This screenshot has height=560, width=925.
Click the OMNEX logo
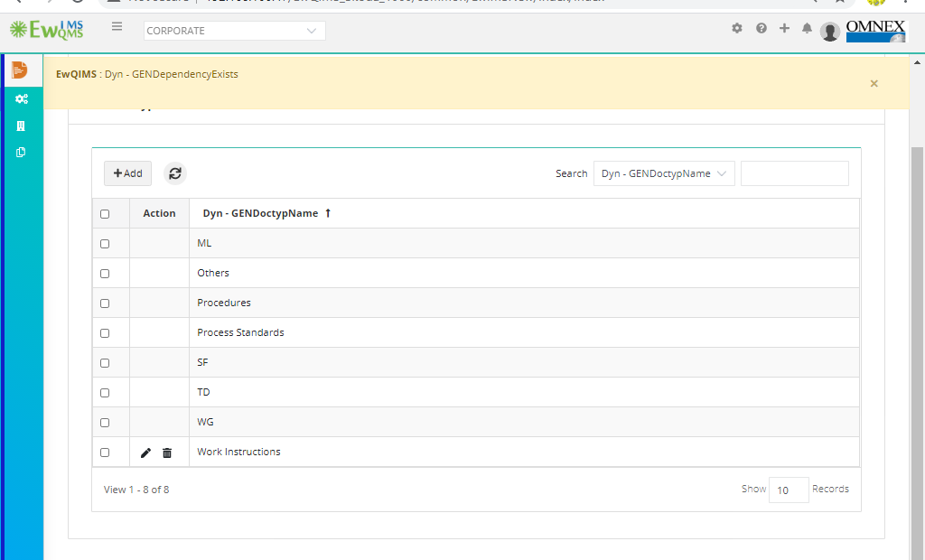(x=875, y=31)
